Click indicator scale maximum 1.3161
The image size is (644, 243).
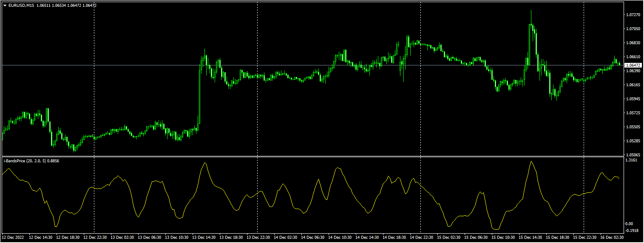click(x=632, y=161)
